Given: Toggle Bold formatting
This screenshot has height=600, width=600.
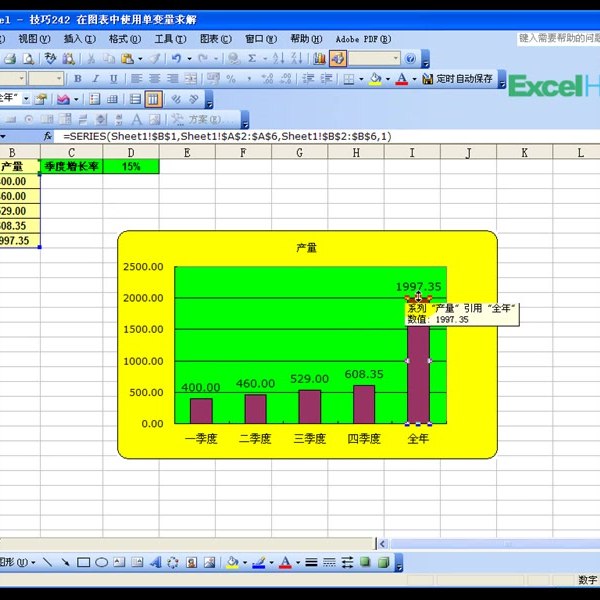Looking at the screenshot, I should [x=78, y=79].
